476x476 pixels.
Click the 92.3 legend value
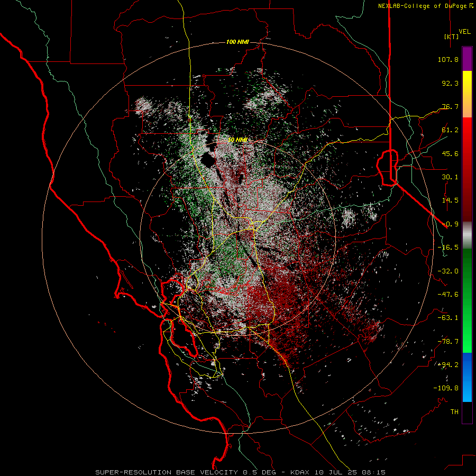(450, 83)
